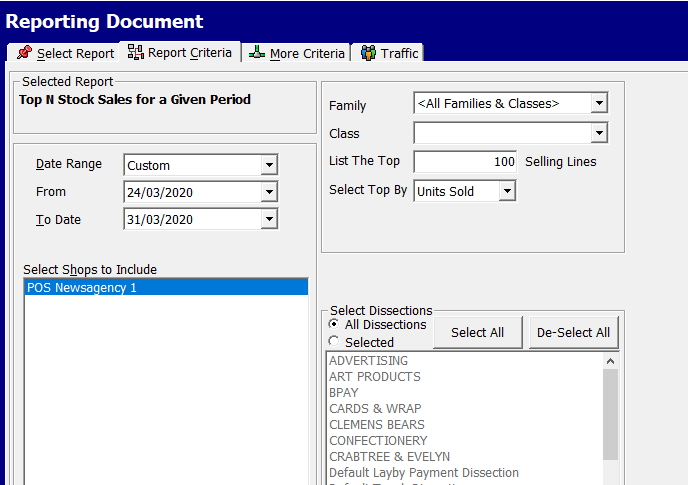
Task: Click the green network icon on More Criteria tab
Action: click(x=257, y=52)
